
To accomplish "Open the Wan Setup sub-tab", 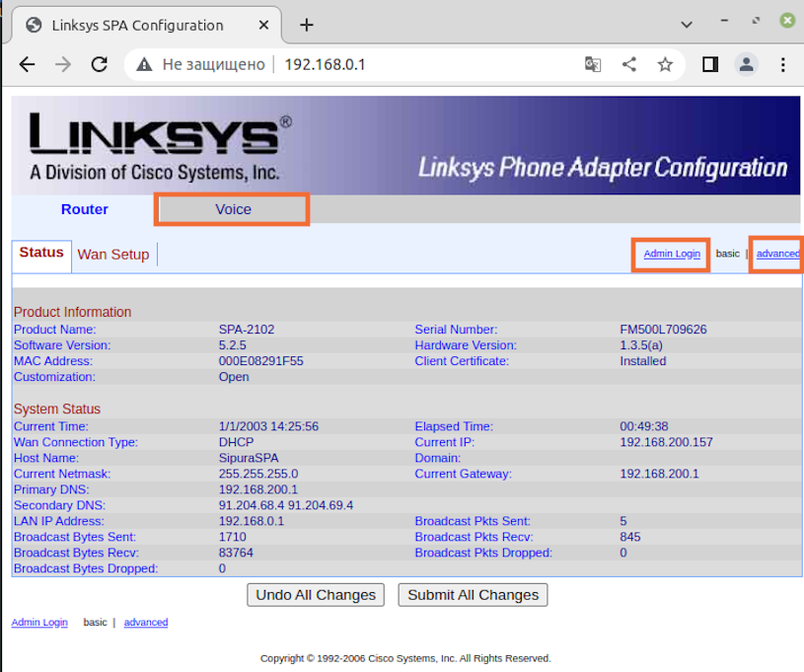I will (113, 255).
